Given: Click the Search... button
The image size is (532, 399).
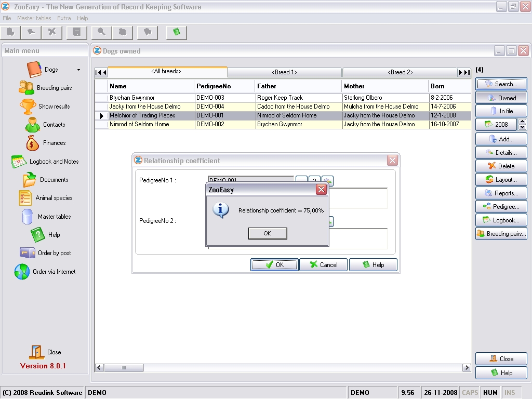Looking at the screenshot, I should point(501,84).
